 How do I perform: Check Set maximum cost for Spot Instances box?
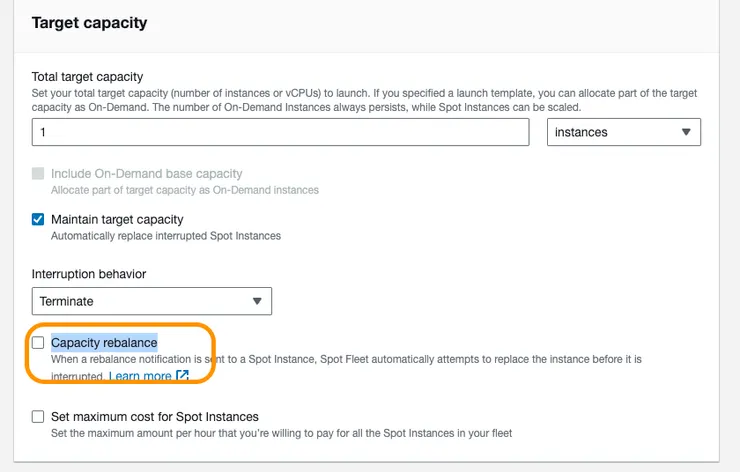point(38,417)
